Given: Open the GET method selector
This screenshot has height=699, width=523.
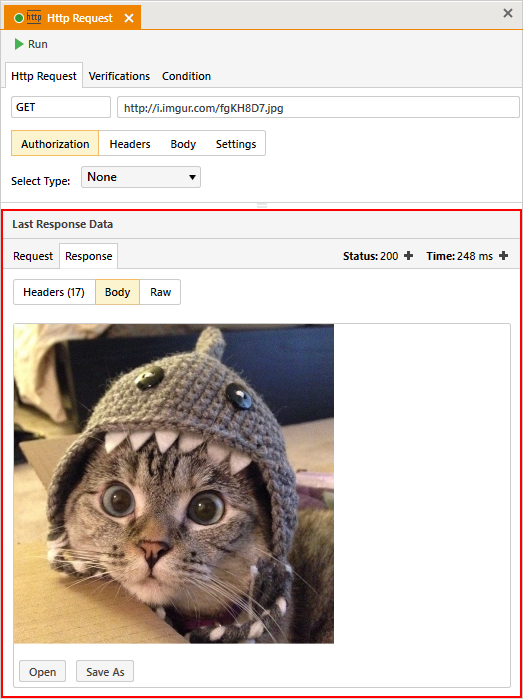Looking at the screenshot, I should point(61,107).
